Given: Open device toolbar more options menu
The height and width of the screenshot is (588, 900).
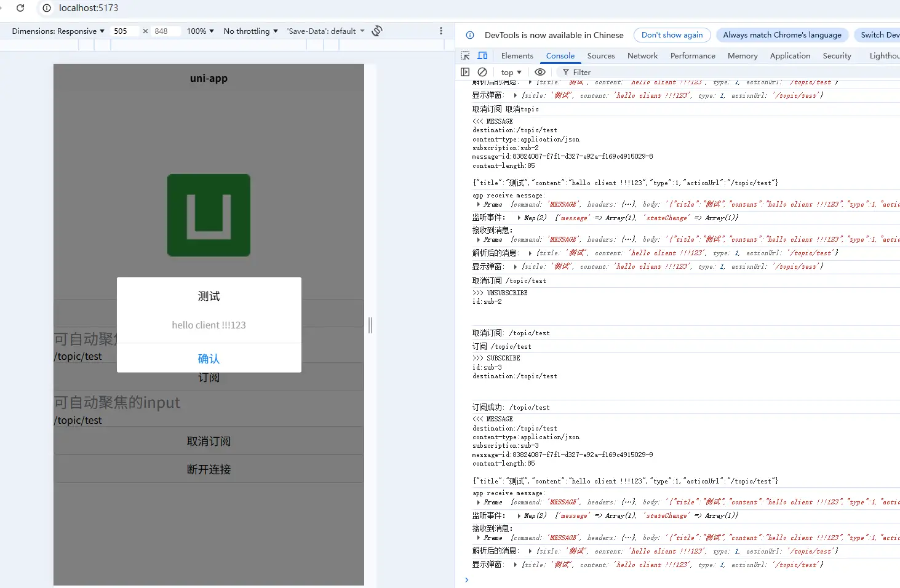Looking at the screenshot, I should pos(440,31).
